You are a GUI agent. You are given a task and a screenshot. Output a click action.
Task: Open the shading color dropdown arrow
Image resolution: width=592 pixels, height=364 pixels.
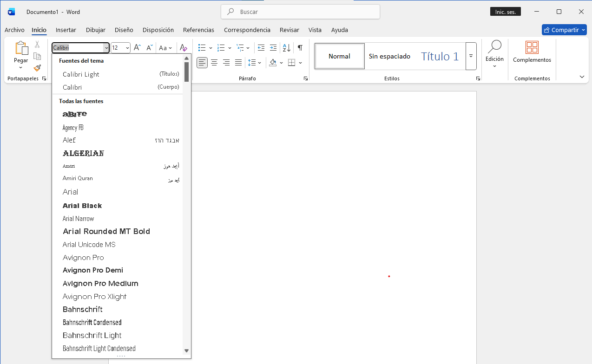(x=281, y=63)
